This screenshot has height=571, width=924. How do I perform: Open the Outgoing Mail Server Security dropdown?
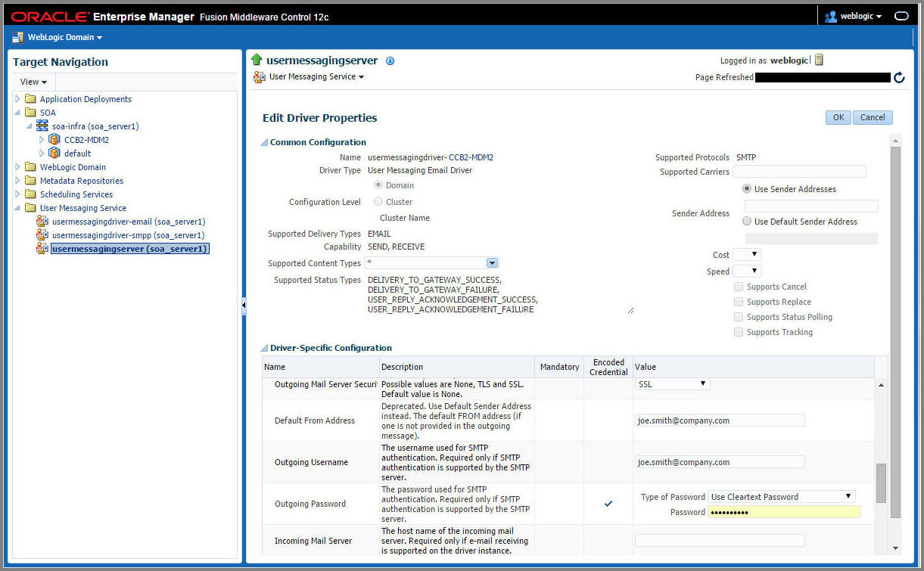click(672, 383)
